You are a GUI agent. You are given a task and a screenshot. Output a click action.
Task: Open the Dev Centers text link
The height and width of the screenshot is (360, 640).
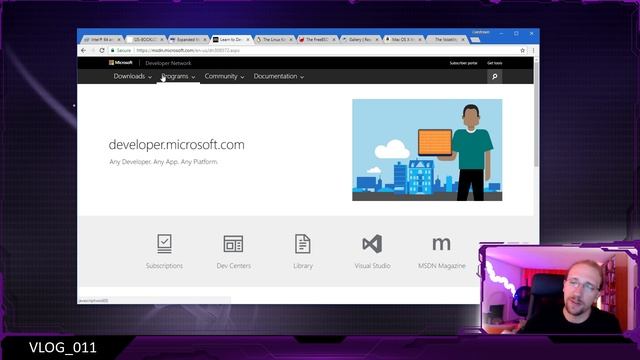point(233,266)
